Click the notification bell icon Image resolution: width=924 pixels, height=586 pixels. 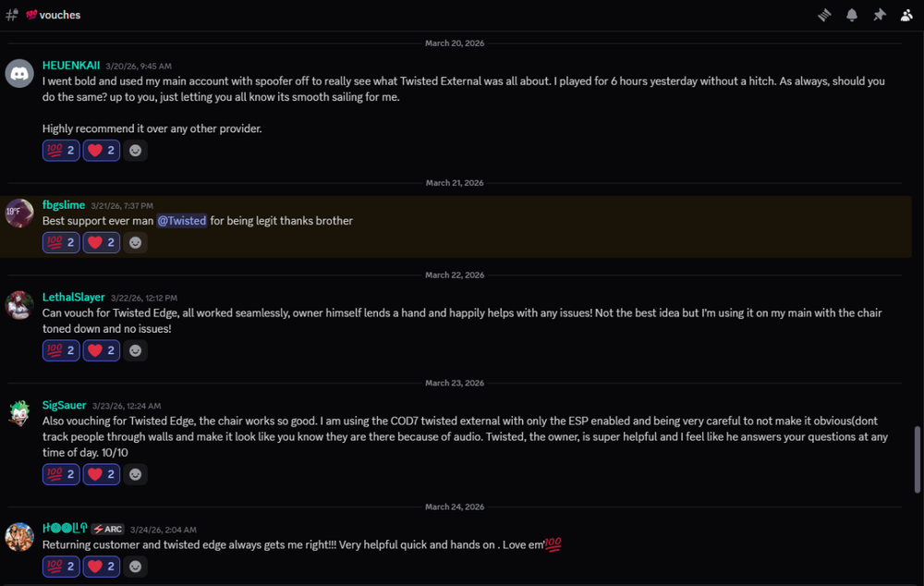(x=852, y=15)
